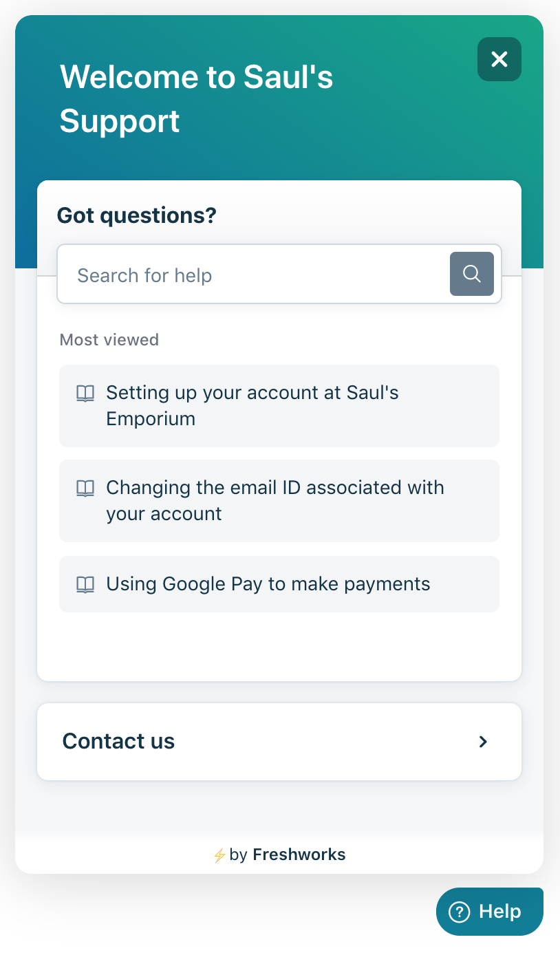Expand Contact us via the chevron arrow
Image resolution: width=560 pixels, height=955 pixels.
tap(483, 742)
